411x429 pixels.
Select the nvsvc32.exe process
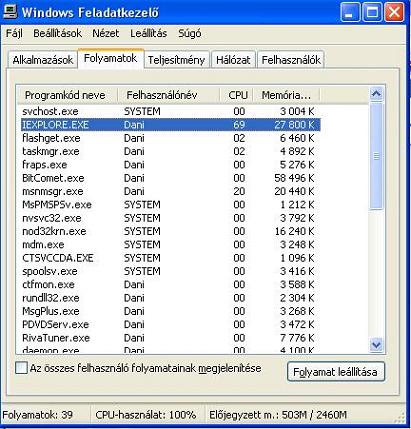(x=170, y=218)
